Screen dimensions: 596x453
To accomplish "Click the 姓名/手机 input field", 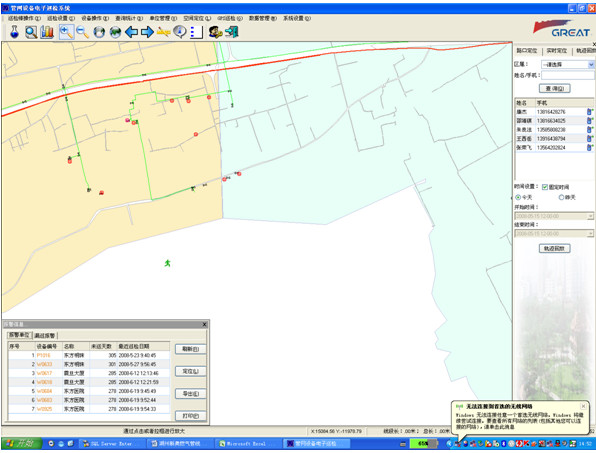I will pos(567,75).
